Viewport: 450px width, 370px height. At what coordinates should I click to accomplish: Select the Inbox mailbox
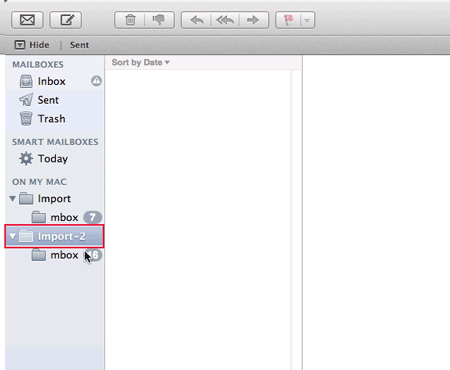coord(54,81)
